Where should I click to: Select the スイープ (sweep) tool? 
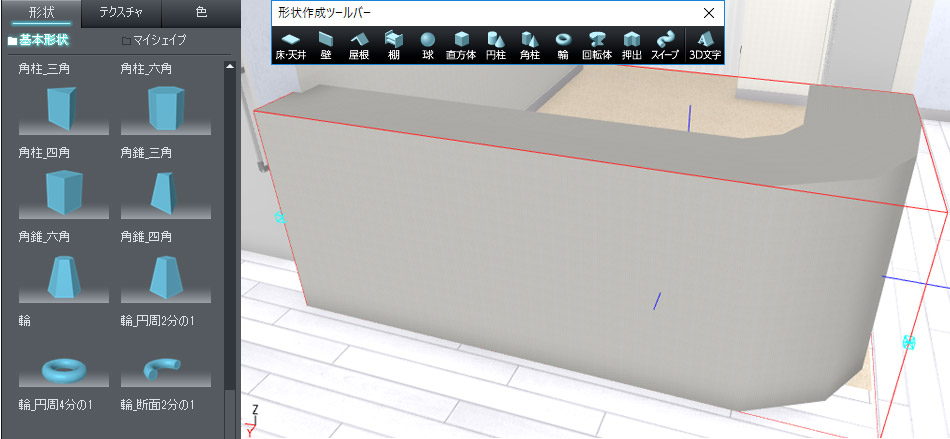[666, 45]
